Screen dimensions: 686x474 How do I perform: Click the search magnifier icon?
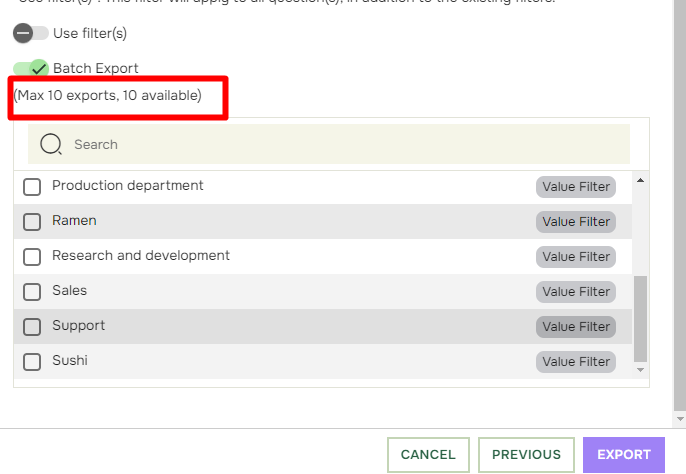click(x=51, y=144)
